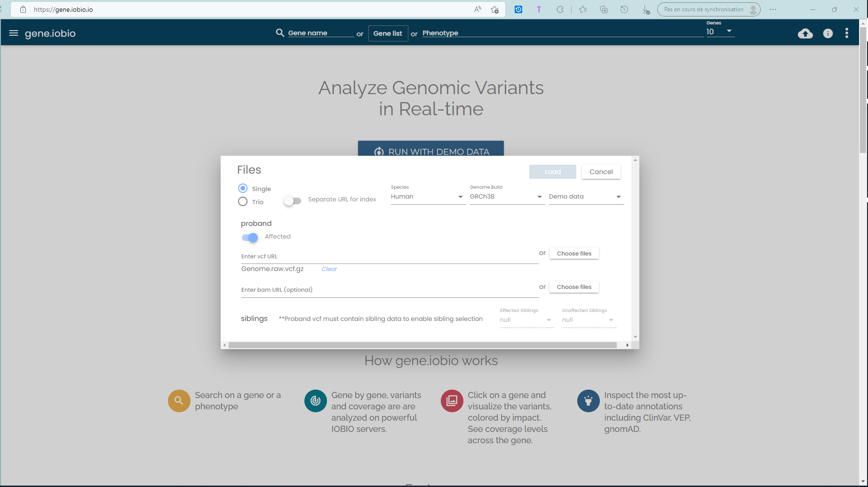Click the red variant visualization icon

tap(452, 400)
